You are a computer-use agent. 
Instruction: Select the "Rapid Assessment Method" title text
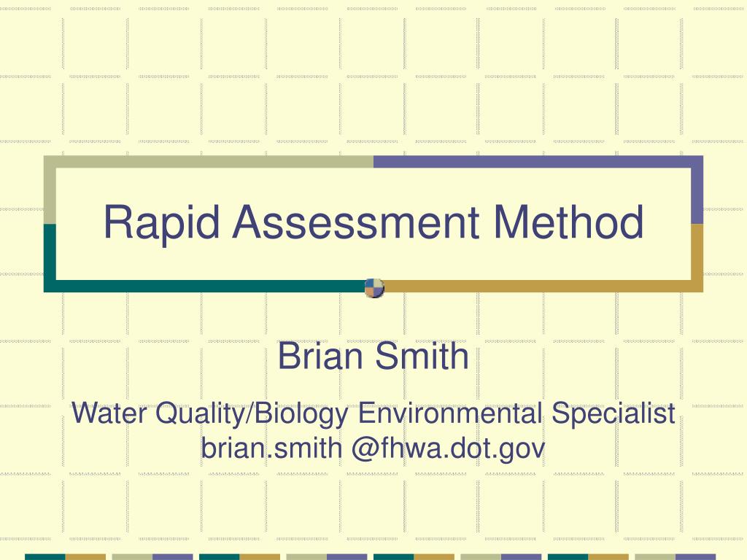373,222
